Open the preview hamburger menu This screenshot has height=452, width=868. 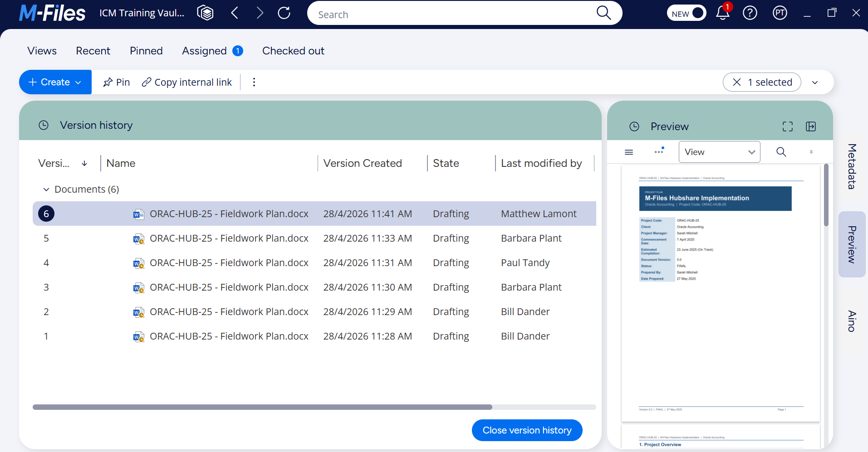pos(629,152)
